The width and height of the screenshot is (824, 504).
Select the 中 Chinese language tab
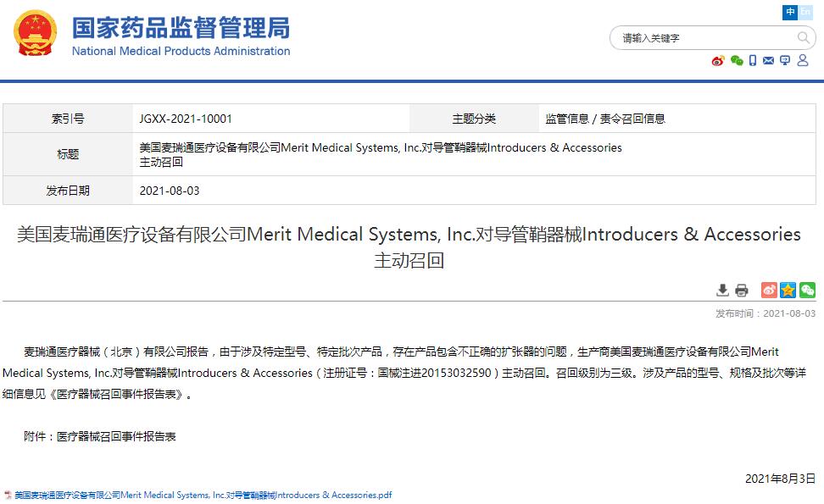pos(789,12)
